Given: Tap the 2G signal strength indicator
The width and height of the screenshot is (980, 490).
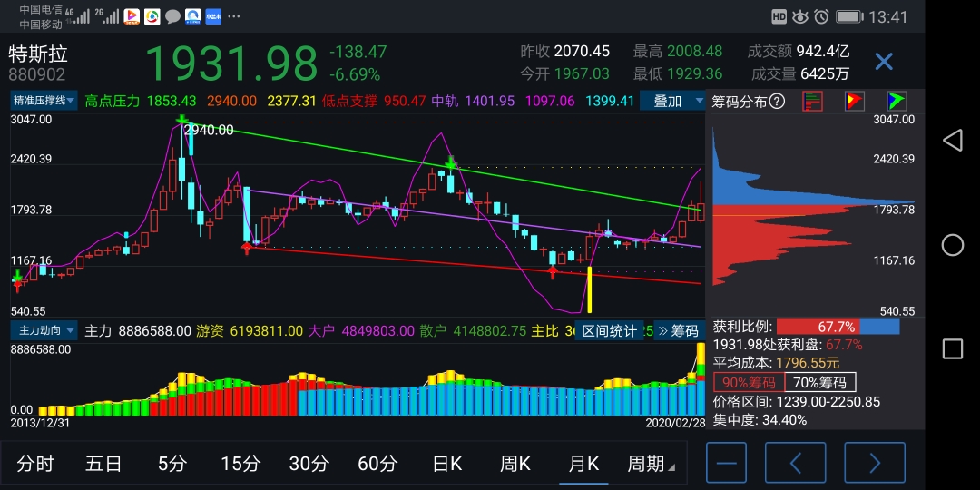Looking at the screenshot, I should (x=107, y=16).
